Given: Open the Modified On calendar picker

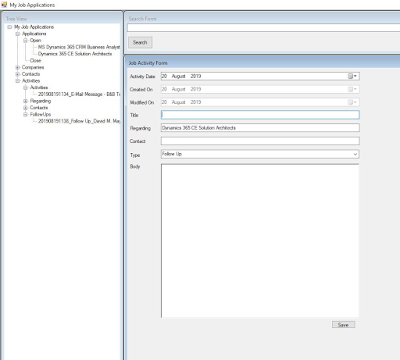Looking at the screenshot, I should (353, 102).
